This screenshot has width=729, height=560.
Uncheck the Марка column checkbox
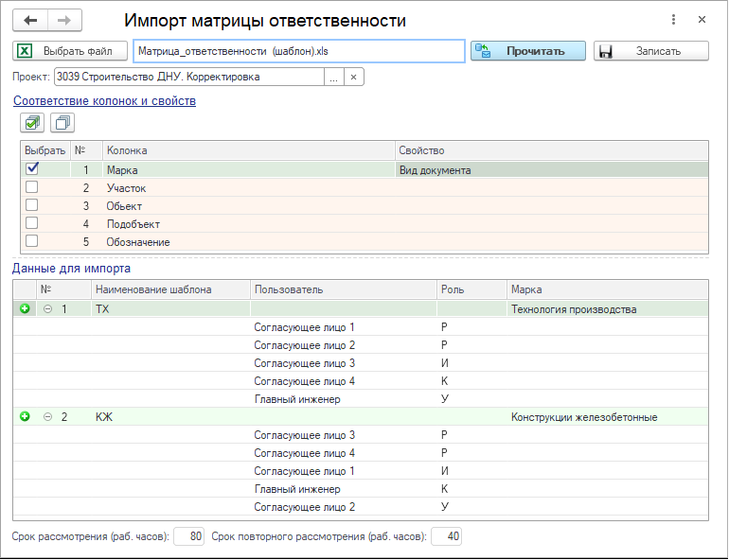pyautogui.click(x=32, y=169)
